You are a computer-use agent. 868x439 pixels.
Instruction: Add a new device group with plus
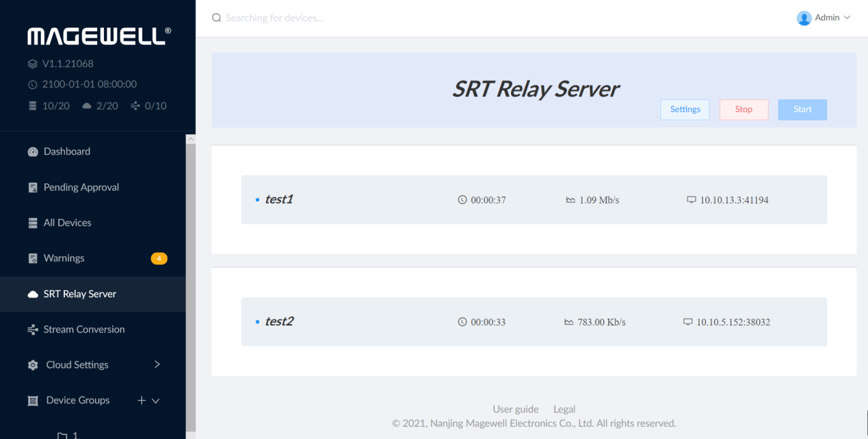tap(142, 401)
